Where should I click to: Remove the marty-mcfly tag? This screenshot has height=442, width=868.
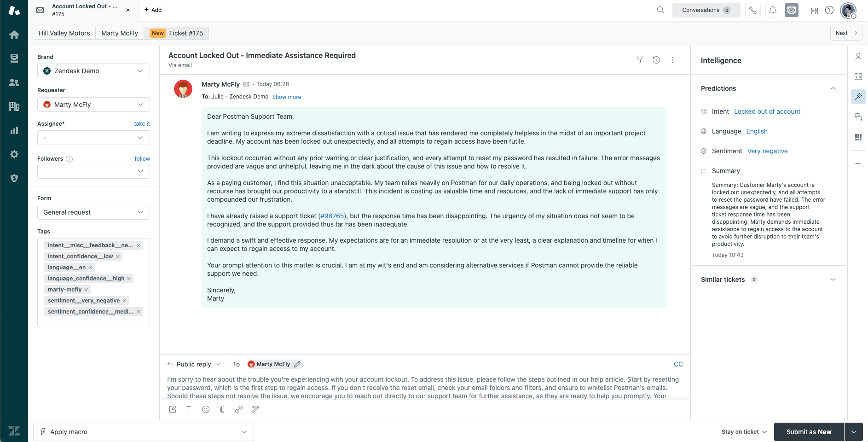click(86, 290)
